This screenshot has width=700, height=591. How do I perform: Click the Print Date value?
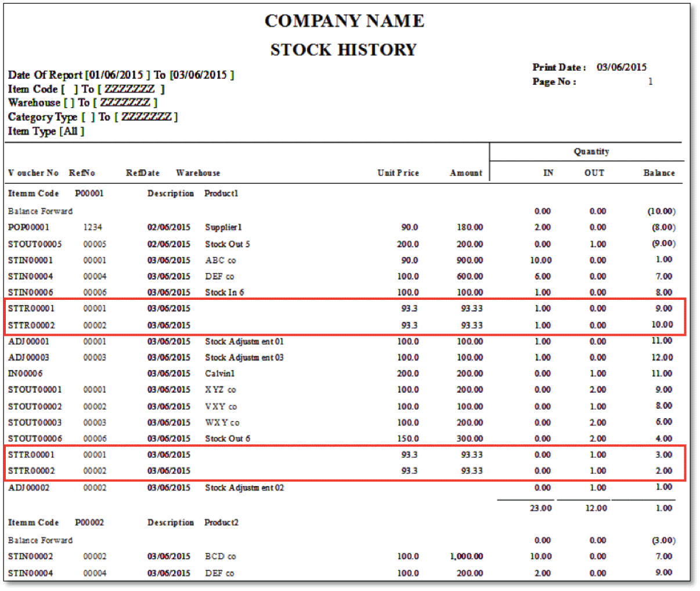click(x=621, y=67)
